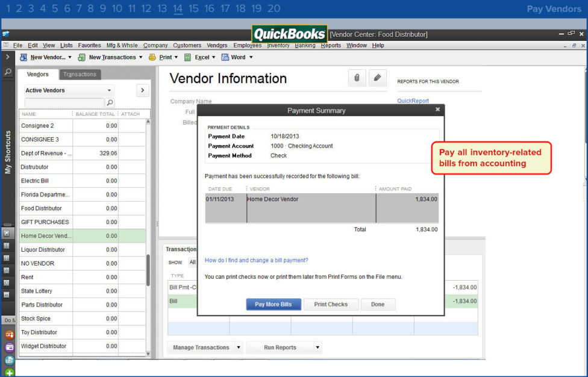Viewport: 588px width, 377px height.
Task: Open the Reports menu
Action: pos(331,45)
